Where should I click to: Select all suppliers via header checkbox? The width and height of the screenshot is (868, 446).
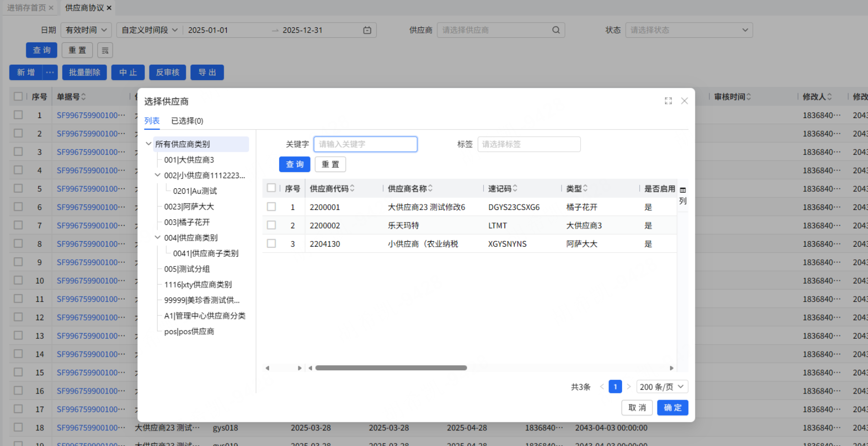pyautogui.click(x=271, y=188)
